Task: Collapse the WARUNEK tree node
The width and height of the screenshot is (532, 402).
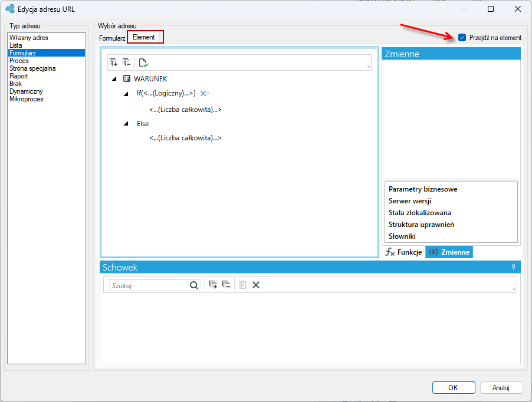Action: tap(114, 78)
